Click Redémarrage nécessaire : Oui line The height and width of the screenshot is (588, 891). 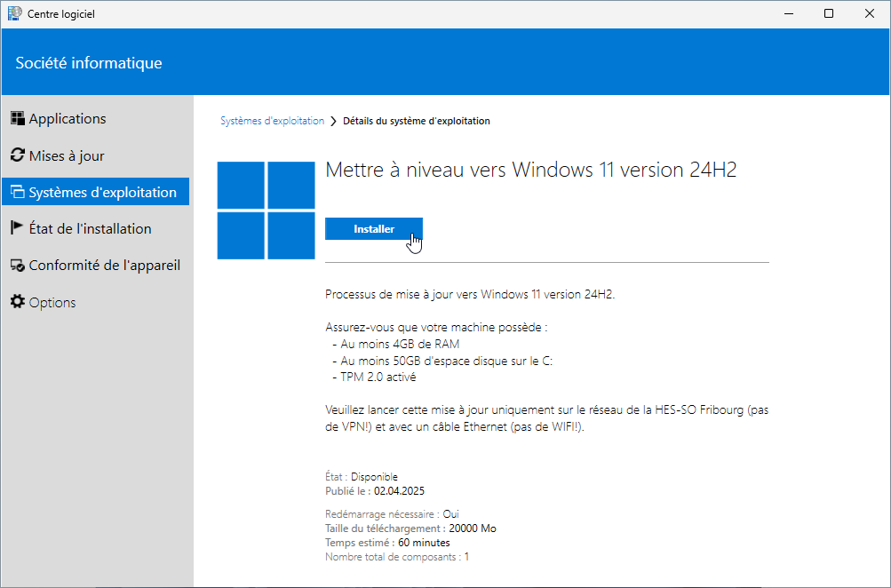[x=392, y=514]
